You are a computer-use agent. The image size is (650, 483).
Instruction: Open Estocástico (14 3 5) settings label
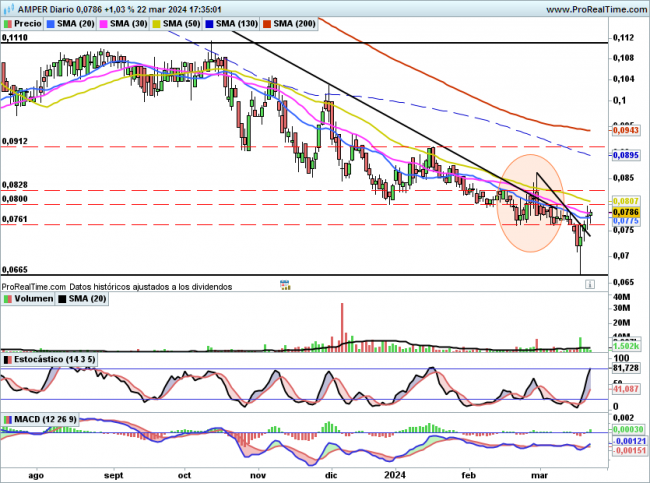pos(56,358)
